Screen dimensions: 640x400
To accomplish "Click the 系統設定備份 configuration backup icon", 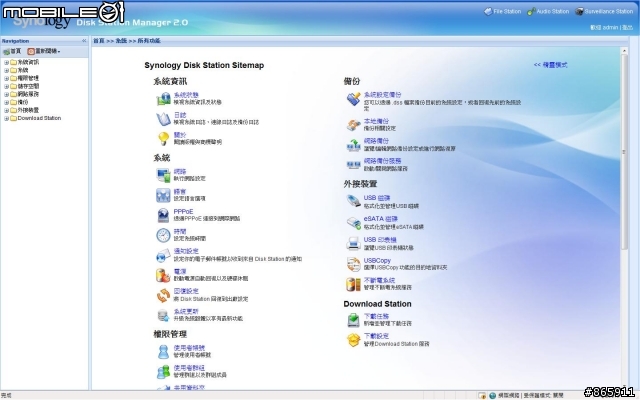I will (x=353, y=98).
